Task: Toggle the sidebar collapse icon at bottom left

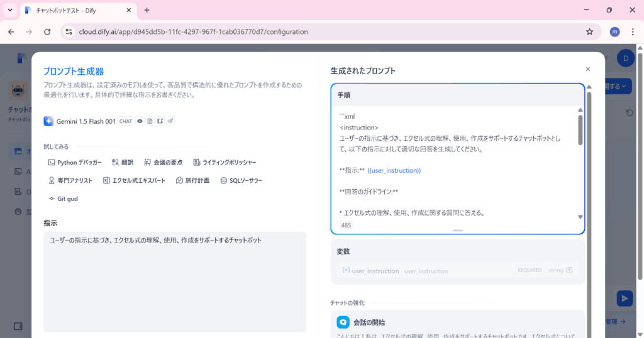Action: tap(18, 326)
